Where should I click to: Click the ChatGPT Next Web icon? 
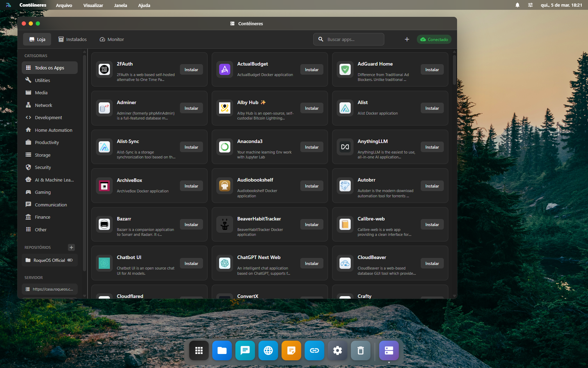[x=225, y=263]
